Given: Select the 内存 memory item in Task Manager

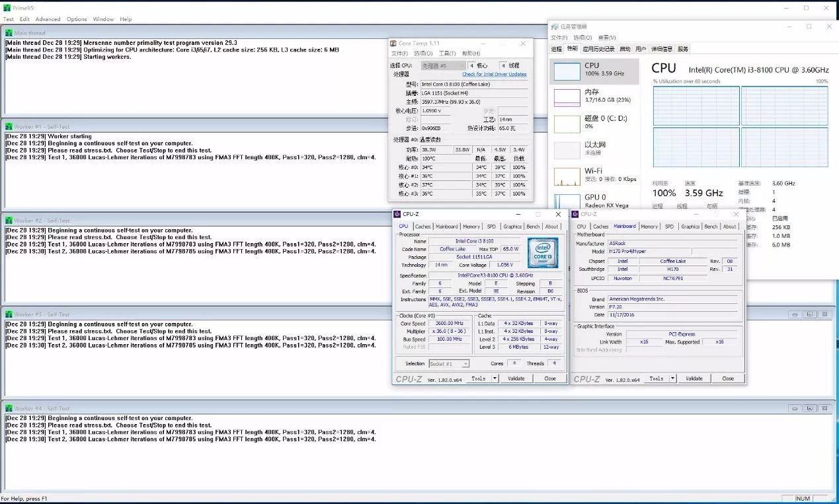Looking at the screenshot, I should (567, 97).
